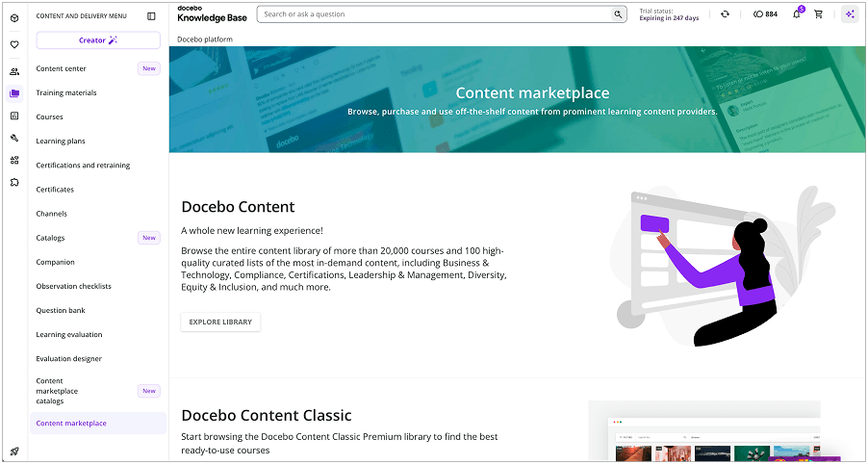Open the users management icon
The width and height of the screenshot is (868, 464).
pyautogui.click(x=14, y=71)
